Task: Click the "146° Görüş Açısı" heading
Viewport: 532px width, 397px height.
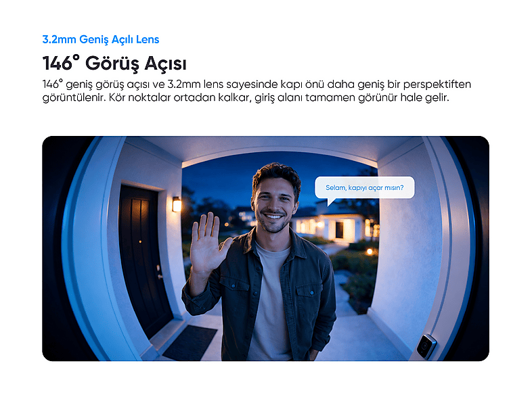Action: [x=114, y=64]
